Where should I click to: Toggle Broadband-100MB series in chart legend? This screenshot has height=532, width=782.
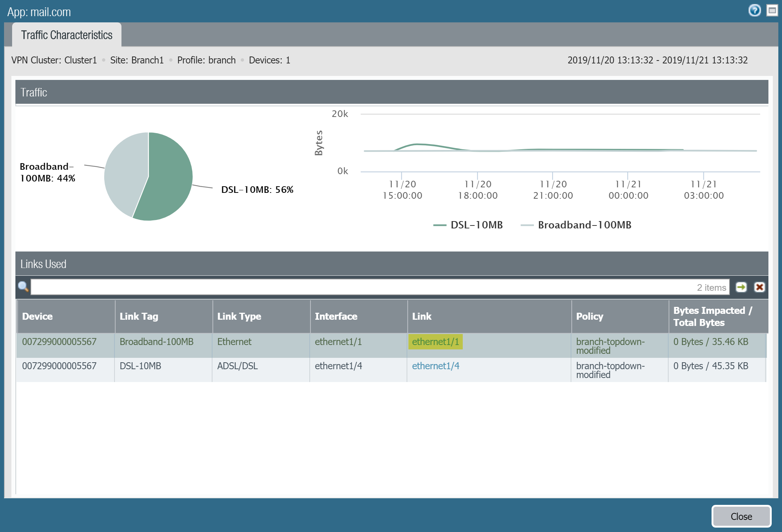(576, 225)
